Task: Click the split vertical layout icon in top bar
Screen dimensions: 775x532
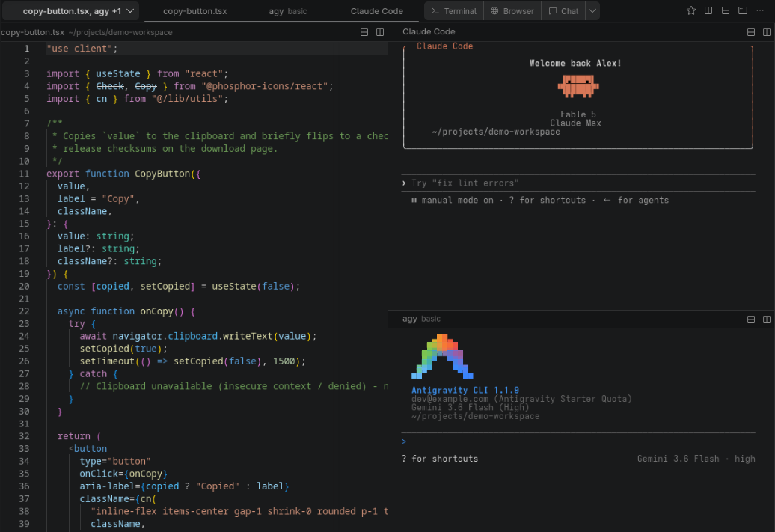Action: coord(708,10)
